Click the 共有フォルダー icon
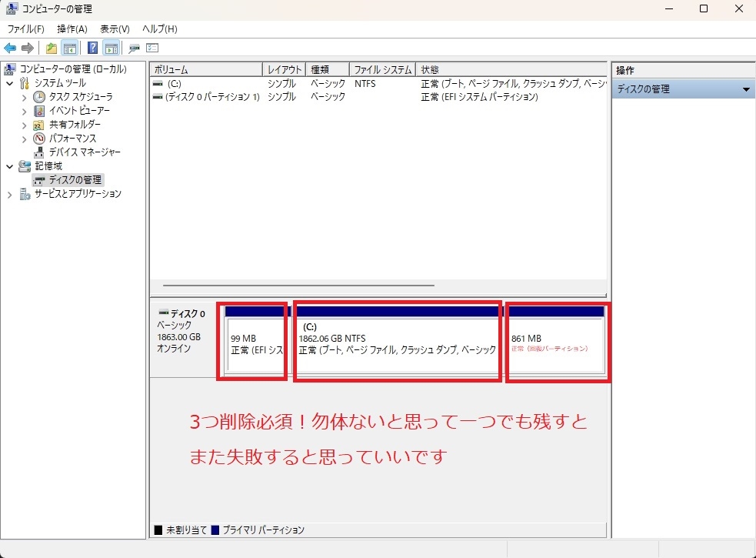 (x=39, y=125)
